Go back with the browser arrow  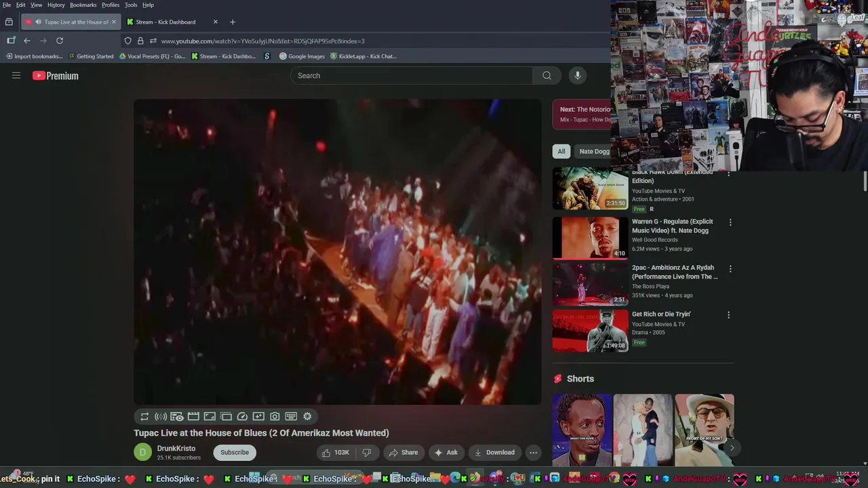27,41
